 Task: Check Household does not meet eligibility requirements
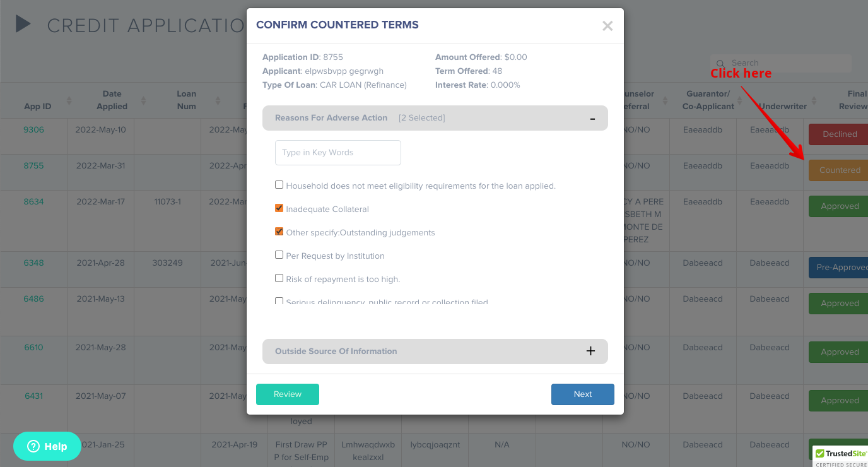[279, 185]
